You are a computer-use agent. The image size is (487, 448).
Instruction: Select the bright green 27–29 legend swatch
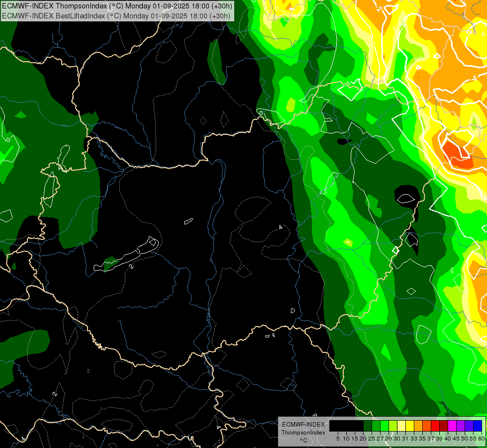[x=385, y=426]
